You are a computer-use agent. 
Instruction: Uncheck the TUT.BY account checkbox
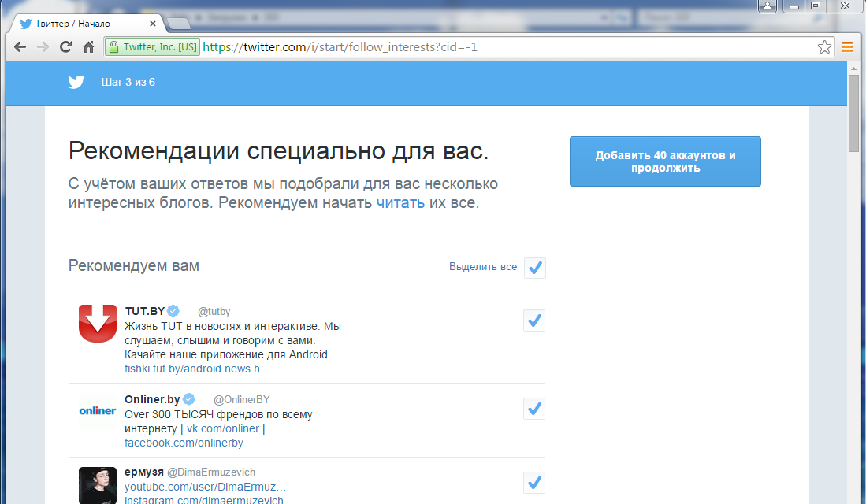click(534, 321)
